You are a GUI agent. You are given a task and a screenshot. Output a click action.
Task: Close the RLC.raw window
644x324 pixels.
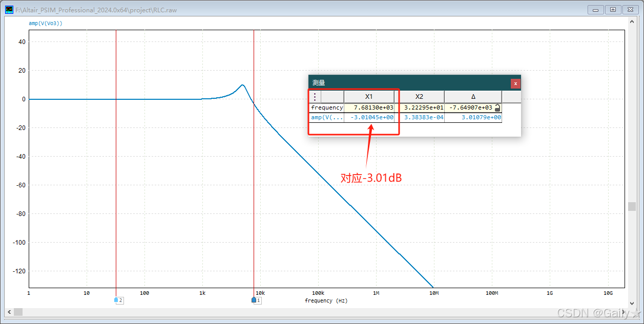(x=631, y=9)
